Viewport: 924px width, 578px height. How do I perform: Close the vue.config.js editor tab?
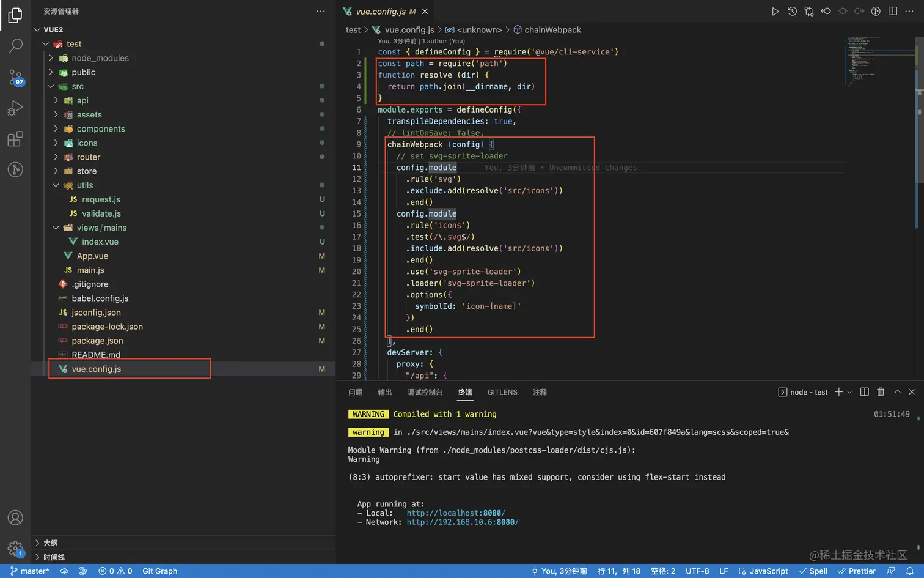[x=425, y=12]
